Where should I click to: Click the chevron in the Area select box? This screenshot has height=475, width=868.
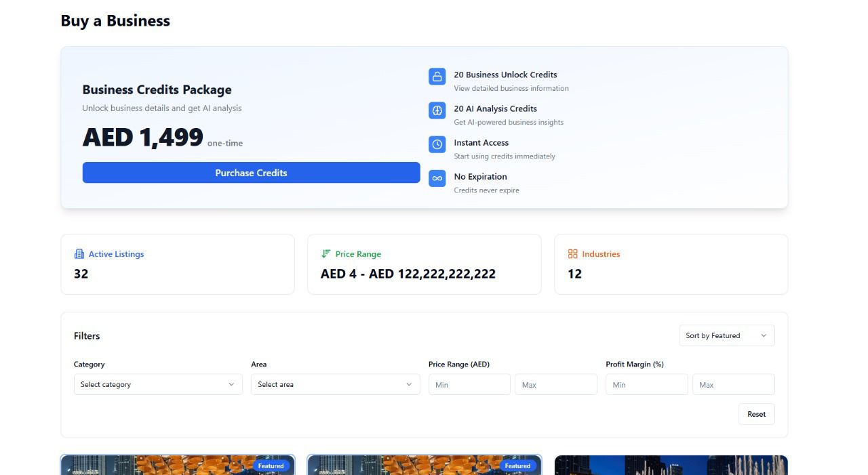point(408,384)
